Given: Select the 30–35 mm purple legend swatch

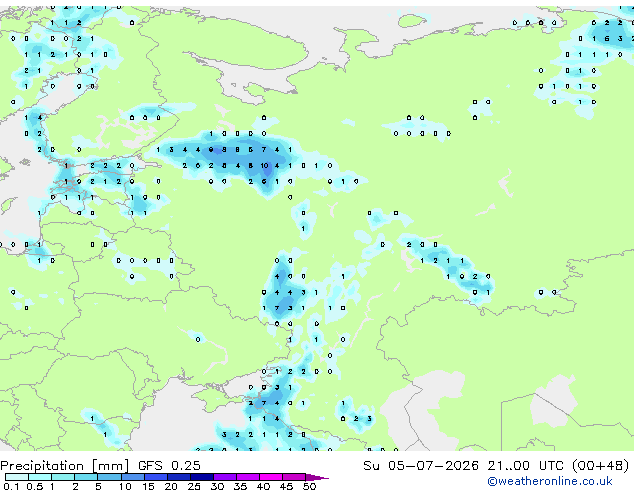Looking at the screenshot, I should (x=225, y=477).
